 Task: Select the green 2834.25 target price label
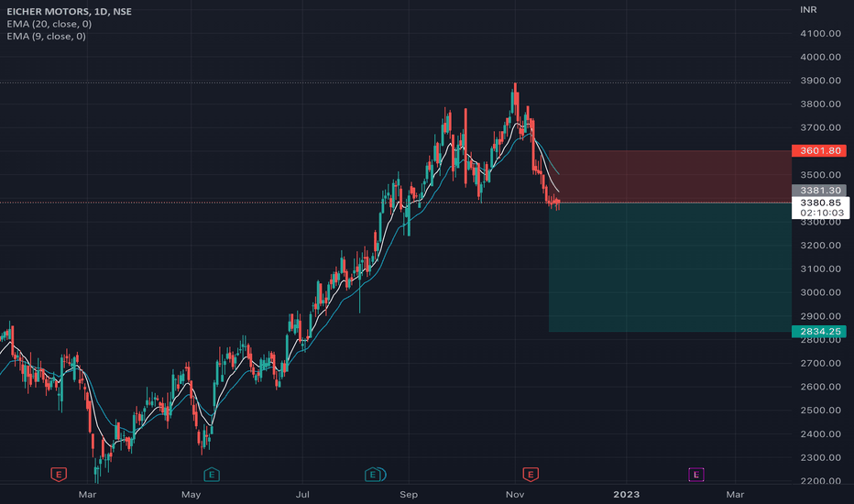click(x=819, y=332)
